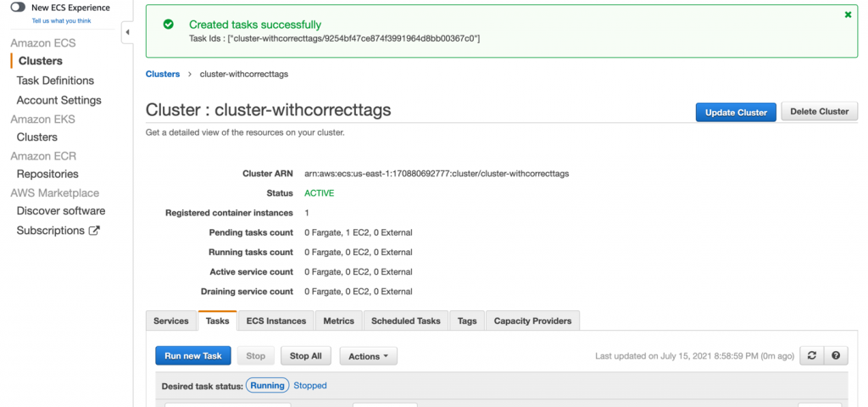Open the Scheduled Tasks tab
The height and width of the screenshot is (407, 868).
click(406, 321)
